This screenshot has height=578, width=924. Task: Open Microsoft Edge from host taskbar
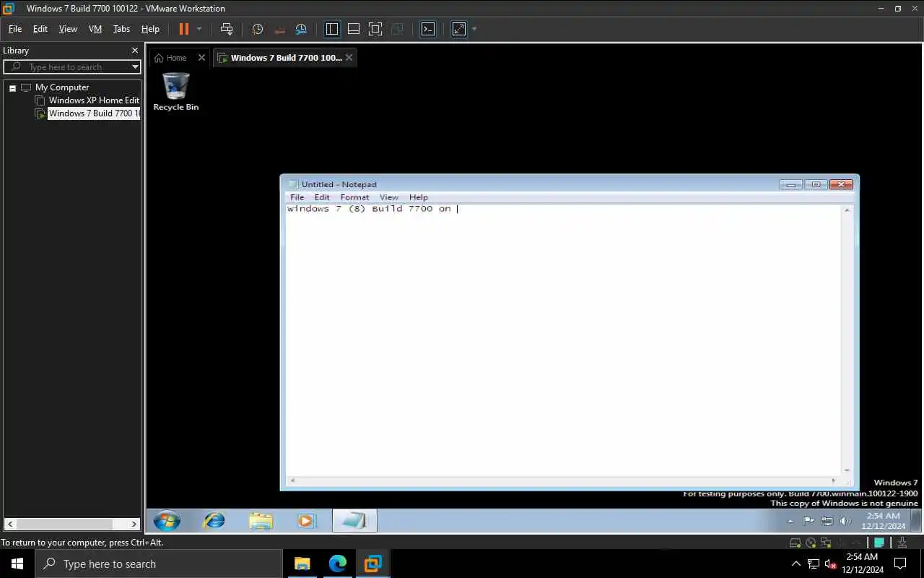point(337,564)
